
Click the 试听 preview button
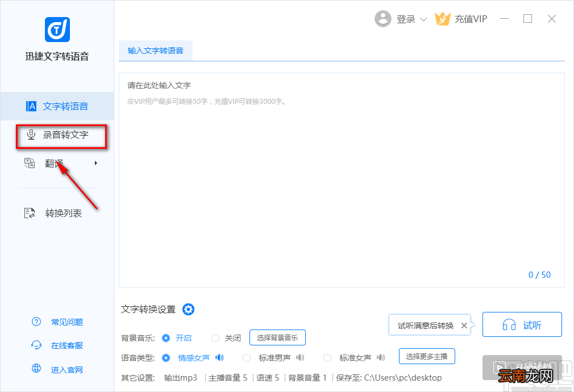(x=522, y=324)
